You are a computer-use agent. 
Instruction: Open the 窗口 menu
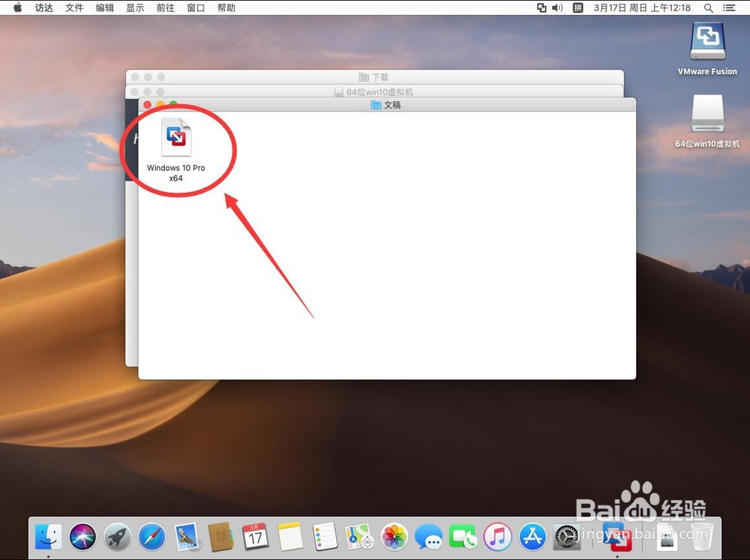[x=196, y=7]
